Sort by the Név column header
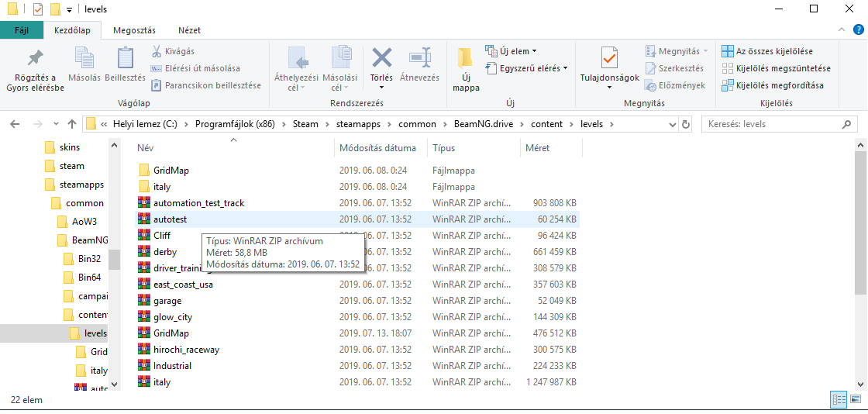 click(x=233, y=148)
